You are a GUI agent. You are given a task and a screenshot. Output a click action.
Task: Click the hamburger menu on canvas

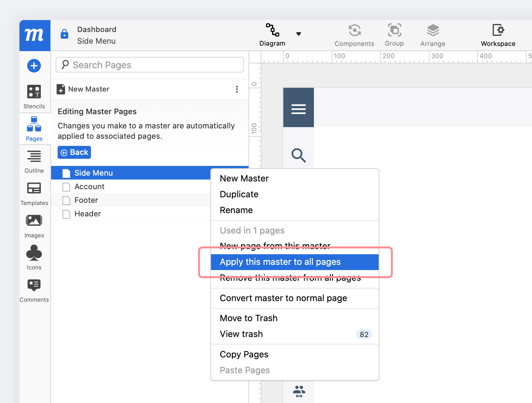click(x=298, y=109)
